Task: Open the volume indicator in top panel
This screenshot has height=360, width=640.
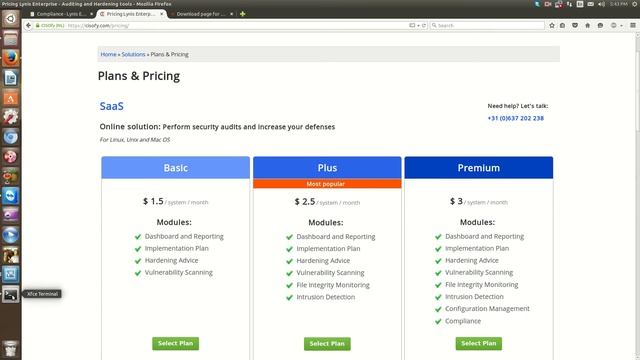Action: tap(601, 4)
